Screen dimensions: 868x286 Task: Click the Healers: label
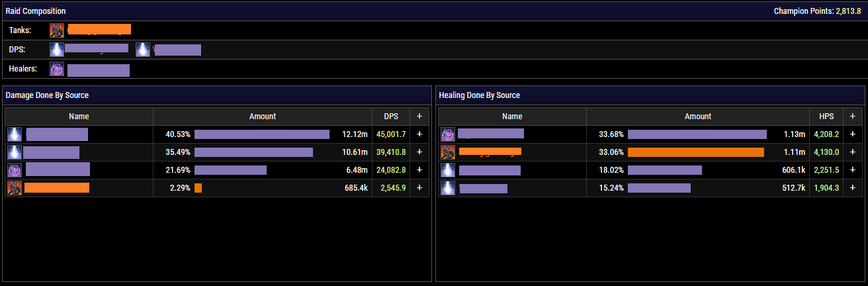click(x=23, y=69)
